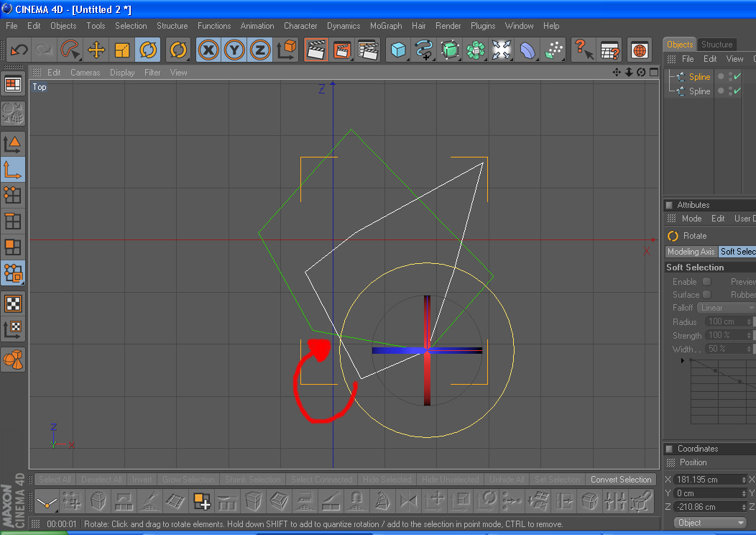Click the viewport move camera icon
Image resolution: width=756 pixels, height=535 pixels.
tap(617, 72)
